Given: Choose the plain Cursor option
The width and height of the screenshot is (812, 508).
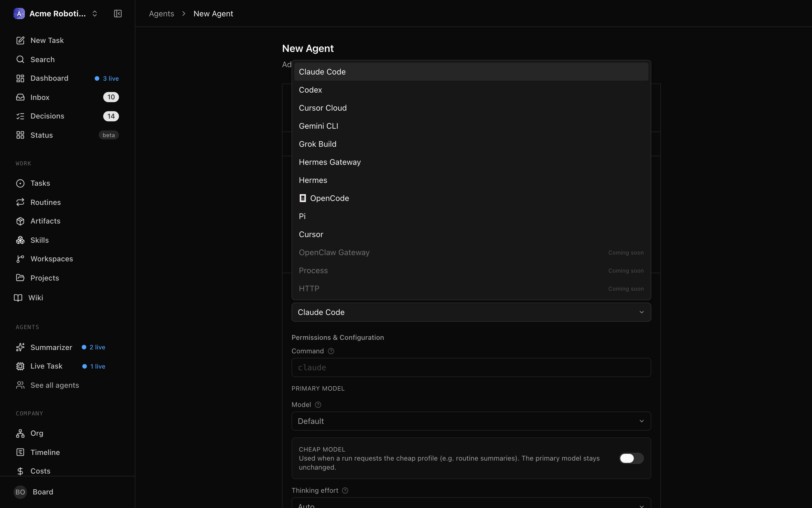Looking at the screenshot, I should point(471,235).
